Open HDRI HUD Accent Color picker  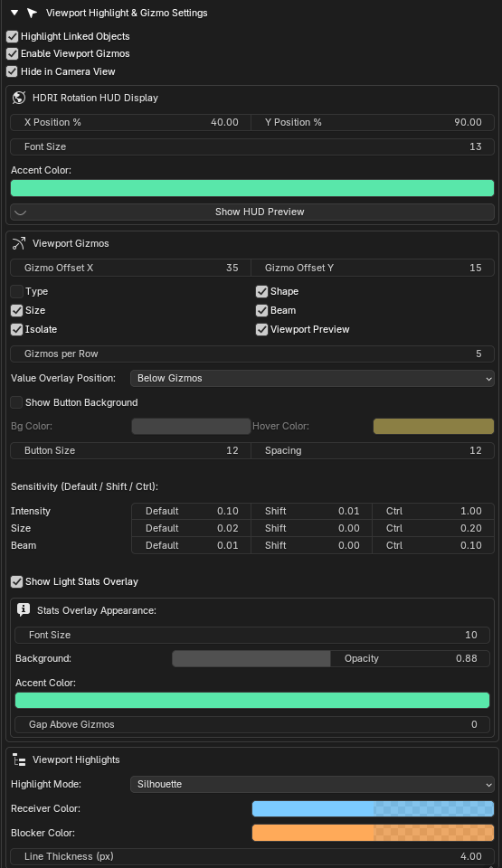(252, 188)
